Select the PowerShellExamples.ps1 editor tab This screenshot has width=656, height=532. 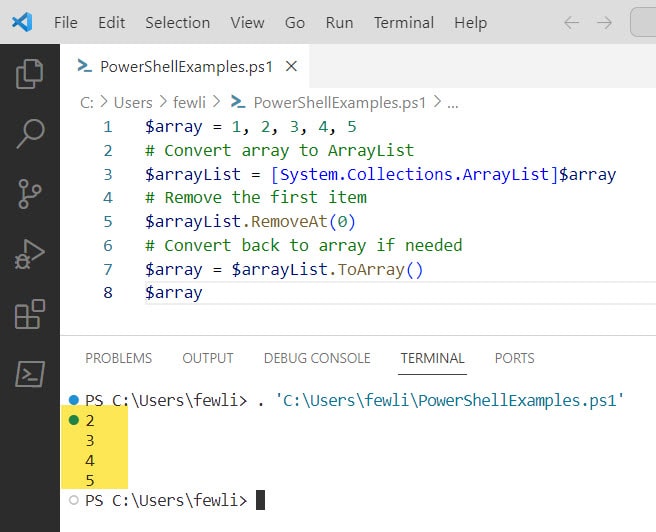point(184,66)
